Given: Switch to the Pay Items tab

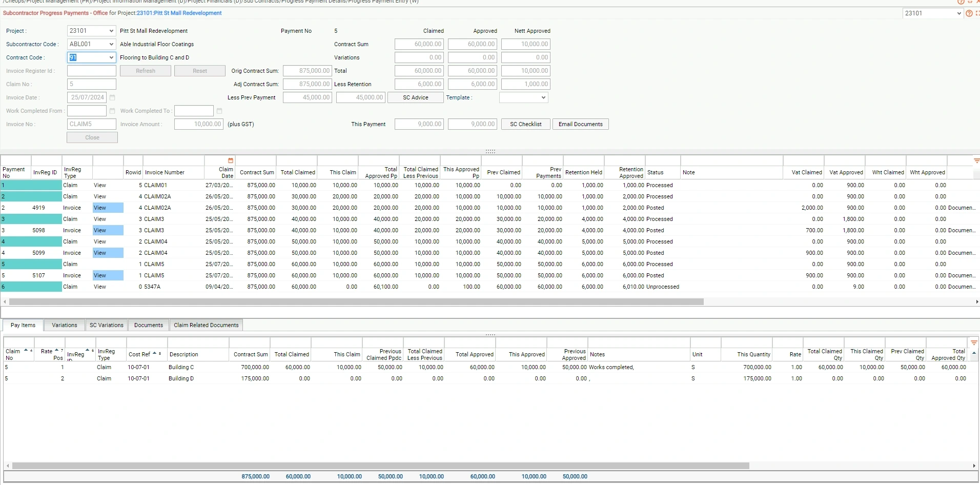Looking at the screenshot, I should click(x=23, y=325).
